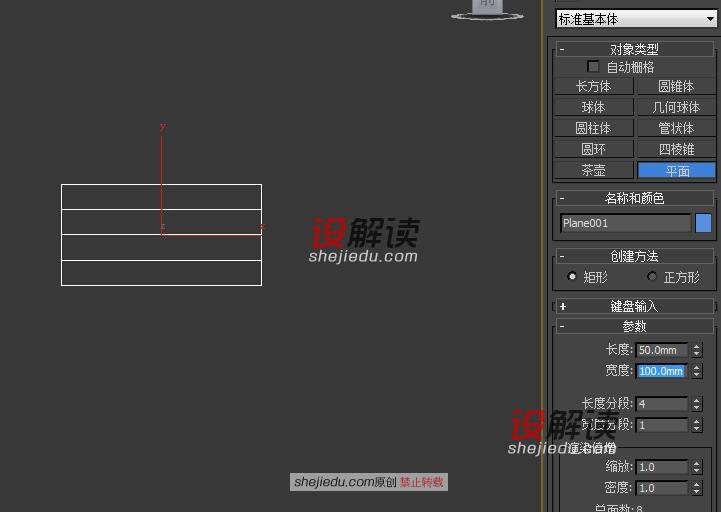
Task: Click the highlighted 平面 button
Action: [x=676, y=171]
